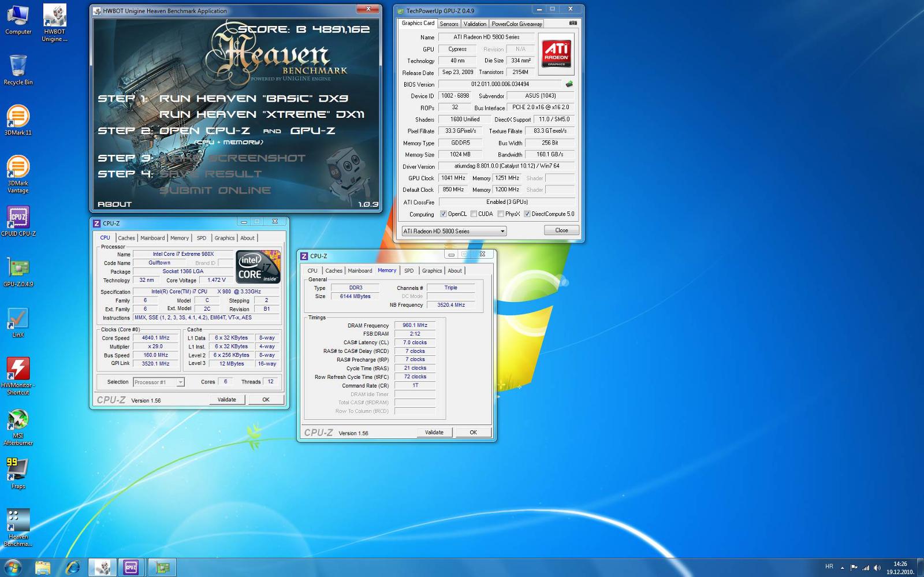Open CPUID CPU-Z desktop shortcut

click(18, 221)
